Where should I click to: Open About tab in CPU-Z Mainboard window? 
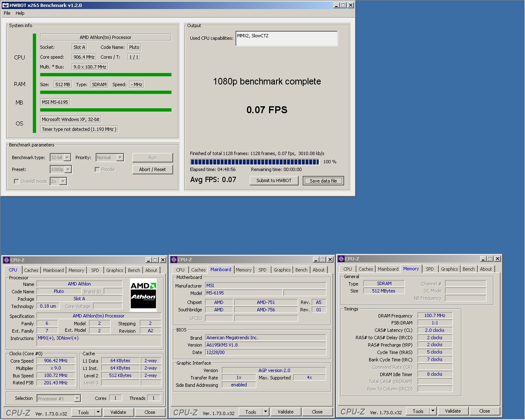pos(319,270)
